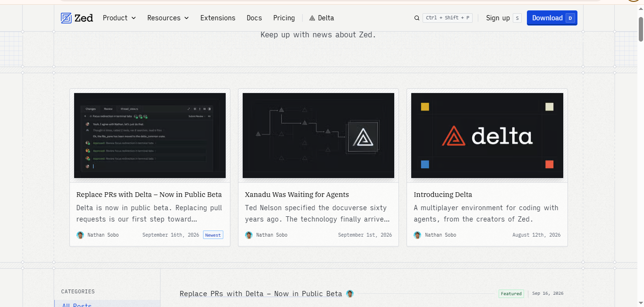
Task: Click 'Xanadu Was Waiting for Agents' title
Action: (x=297, y=195)
